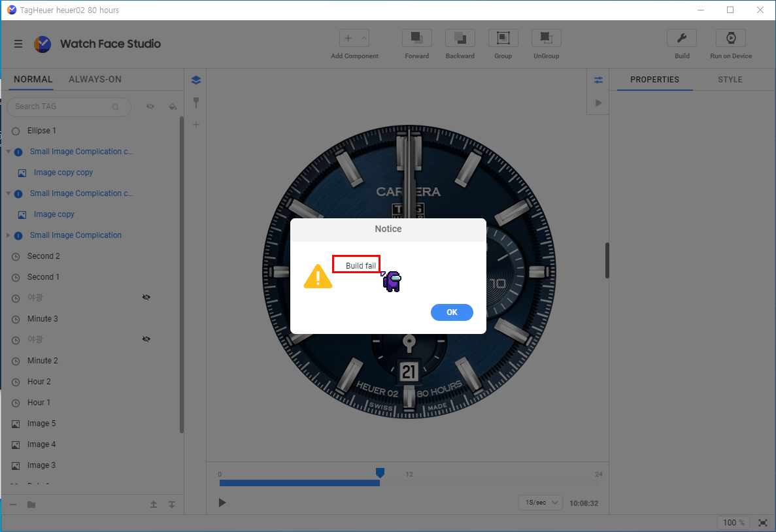
Task: Show the hidden 야광 layer above Minute 2
Action: pyautogui.click(x=146, y=339)
